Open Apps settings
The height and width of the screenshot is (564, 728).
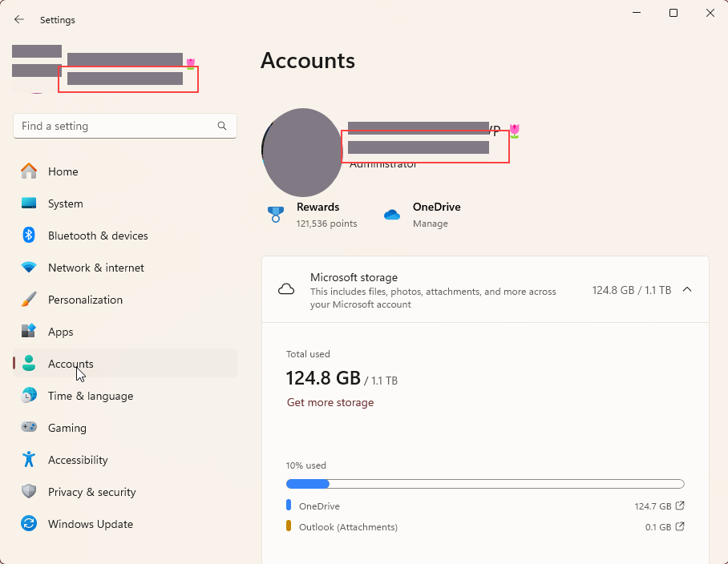coord(125,331)
